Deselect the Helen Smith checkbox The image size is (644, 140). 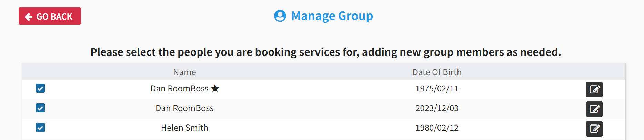40,128
